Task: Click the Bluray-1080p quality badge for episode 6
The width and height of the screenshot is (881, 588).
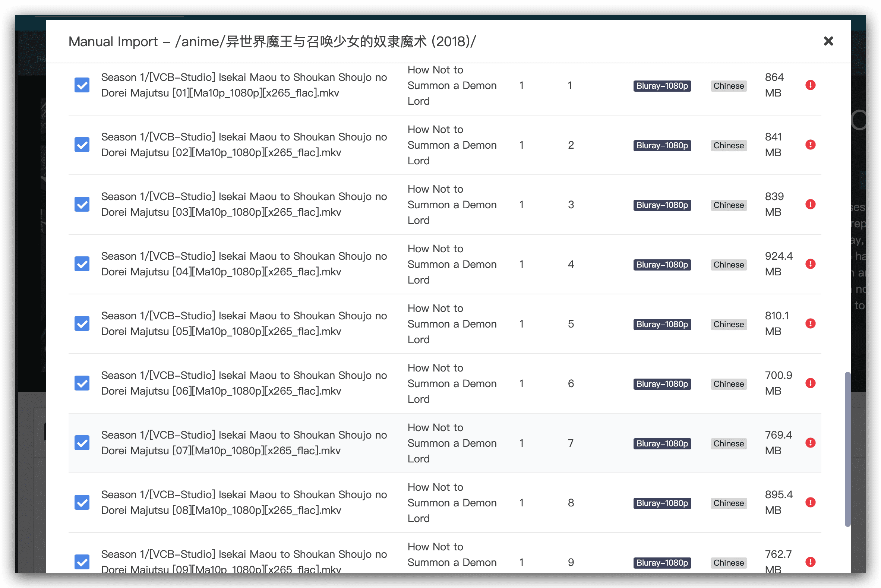Action: tap(662, 384)
